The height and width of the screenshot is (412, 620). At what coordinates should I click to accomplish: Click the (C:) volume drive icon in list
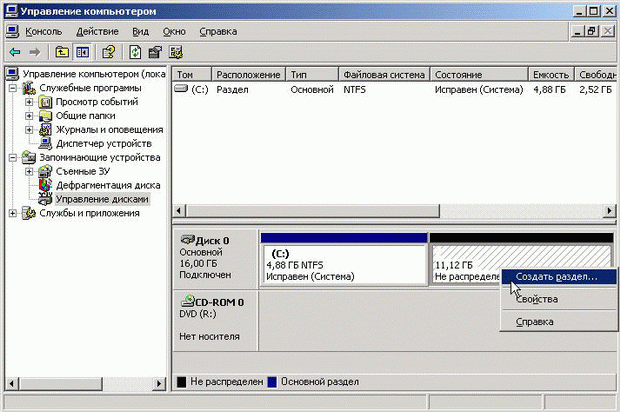pos(181,89)
